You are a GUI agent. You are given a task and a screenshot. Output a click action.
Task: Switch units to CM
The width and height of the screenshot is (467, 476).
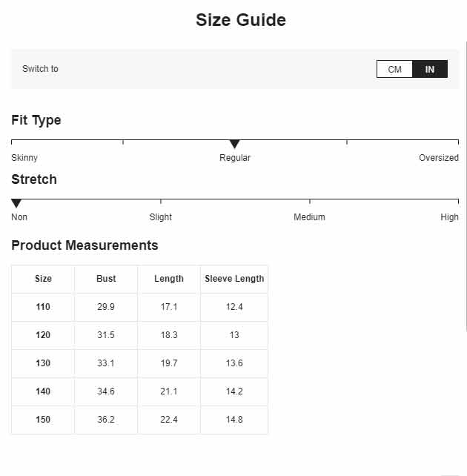(394, 69)
